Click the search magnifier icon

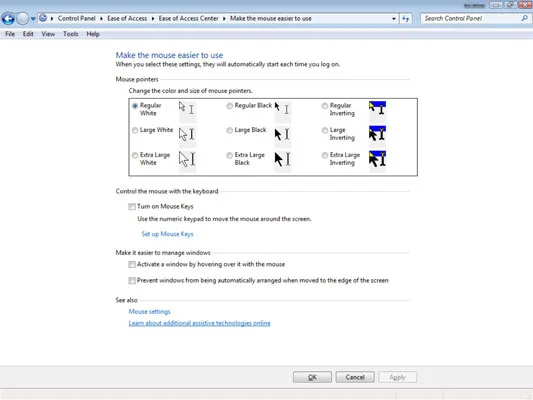tap(525, 18)
